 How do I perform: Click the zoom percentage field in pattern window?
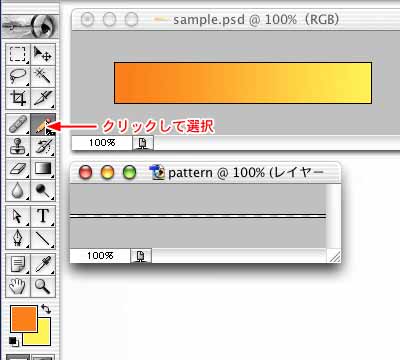coord(100,256)
